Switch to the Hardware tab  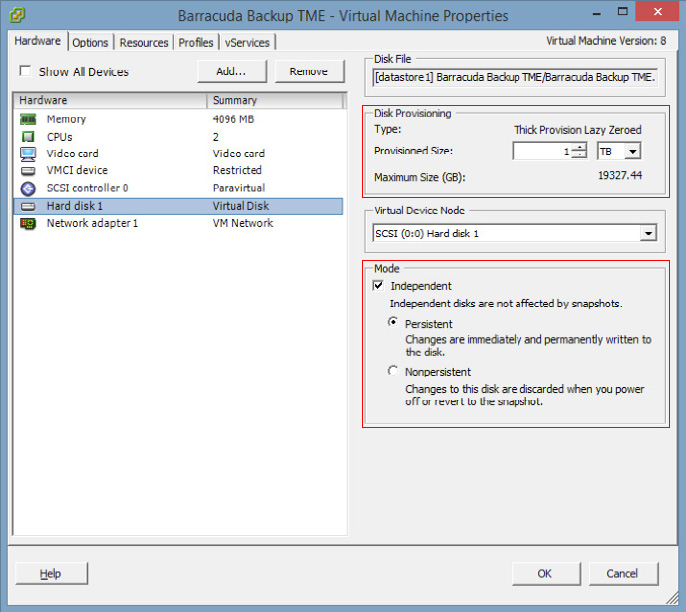tap(38, 41)
